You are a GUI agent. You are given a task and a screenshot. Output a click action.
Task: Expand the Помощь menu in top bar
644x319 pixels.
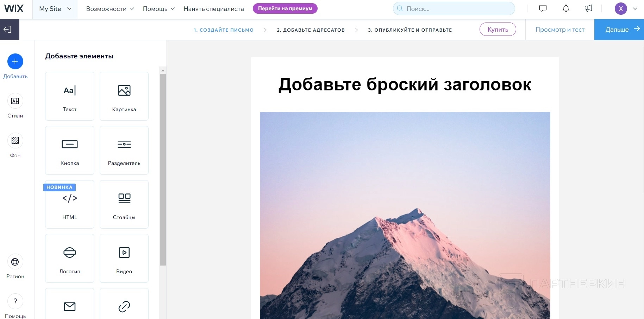click(x=159, y=9)
